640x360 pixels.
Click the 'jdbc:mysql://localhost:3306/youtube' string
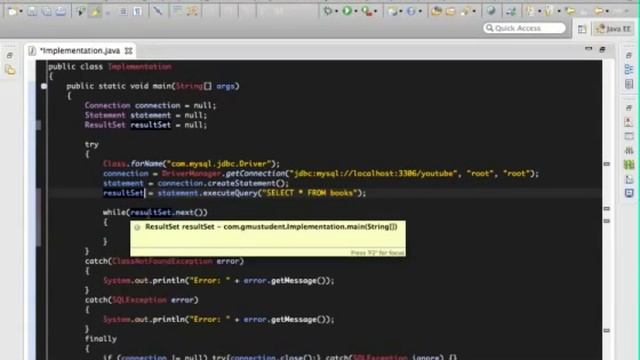[x=373, y=173]
